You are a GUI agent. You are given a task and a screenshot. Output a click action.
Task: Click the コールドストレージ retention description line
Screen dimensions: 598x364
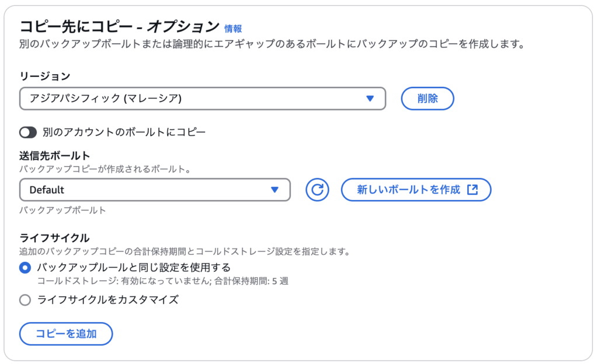tap(162, 281)
